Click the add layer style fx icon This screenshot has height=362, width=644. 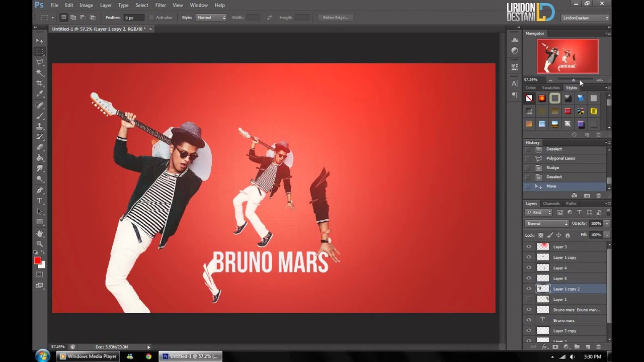pyautogui.click(x=544, y=347)
